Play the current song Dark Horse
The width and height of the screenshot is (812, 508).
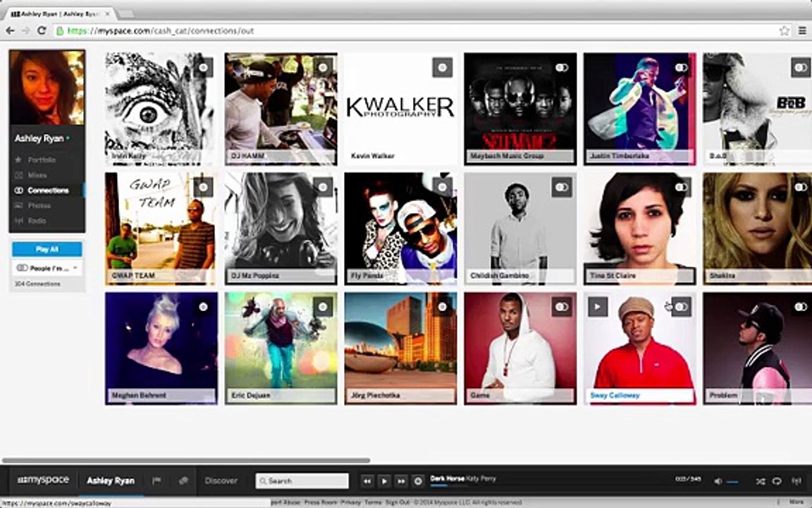[x=384, y=481]
